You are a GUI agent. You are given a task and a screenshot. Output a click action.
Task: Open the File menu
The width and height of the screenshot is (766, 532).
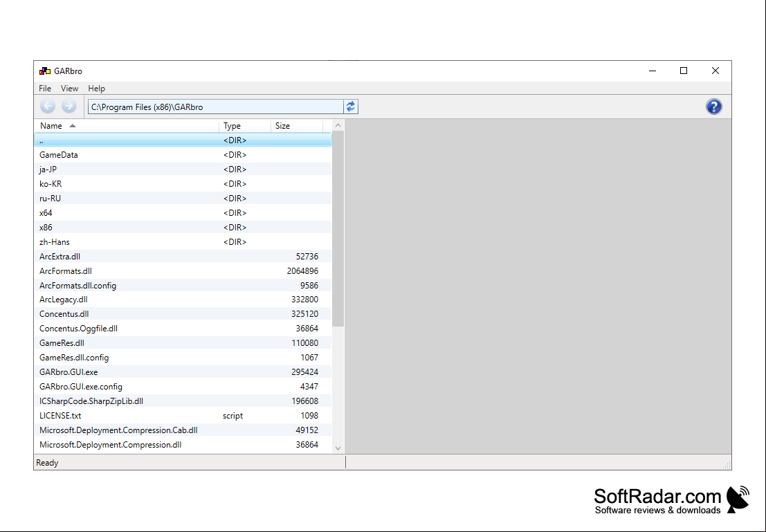click(x=45, y=89)
